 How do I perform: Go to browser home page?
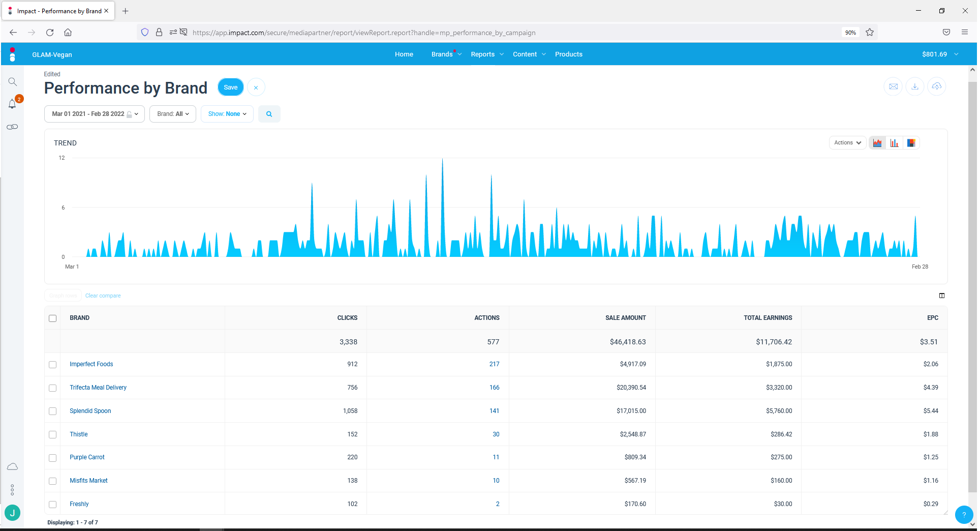click(68, 33)
